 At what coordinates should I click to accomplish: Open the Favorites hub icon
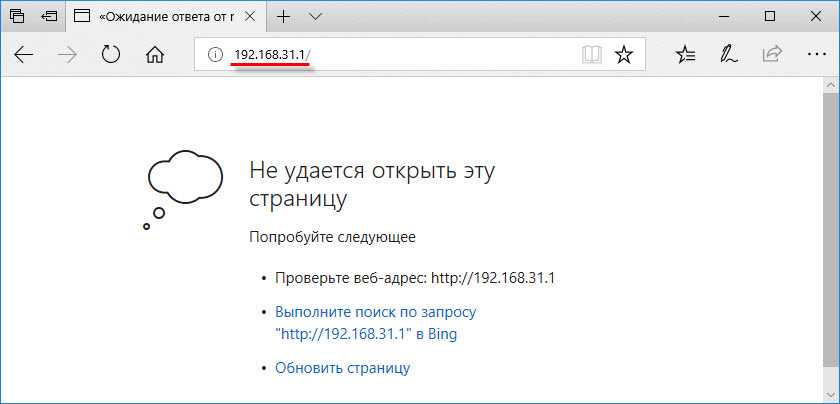point(686,55)
